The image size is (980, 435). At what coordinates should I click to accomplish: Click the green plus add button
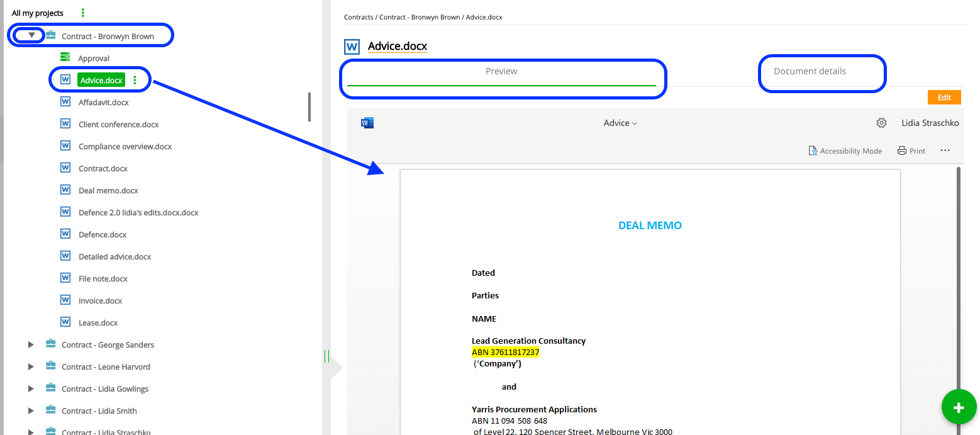(x=959, y=407)
